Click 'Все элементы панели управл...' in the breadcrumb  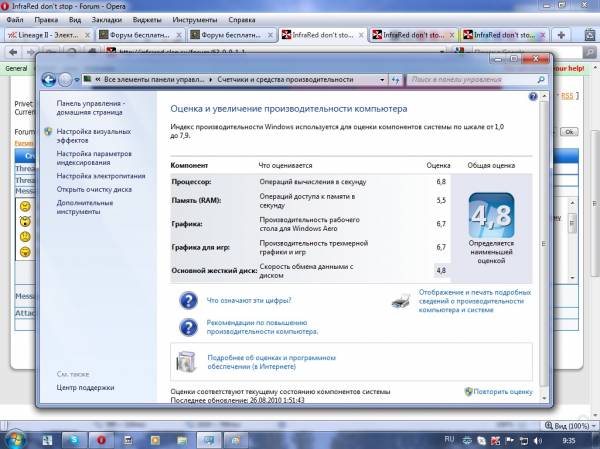coord(154,80)
